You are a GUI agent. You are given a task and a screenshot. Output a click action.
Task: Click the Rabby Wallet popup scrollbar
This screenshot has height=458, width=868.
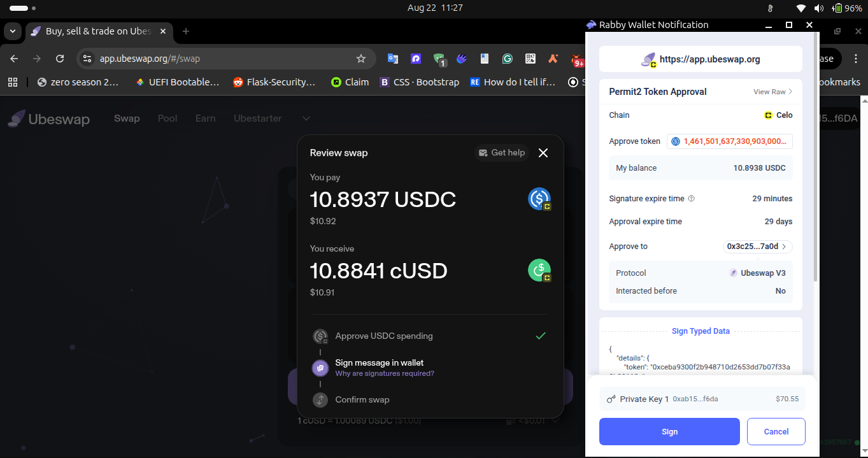815,156
